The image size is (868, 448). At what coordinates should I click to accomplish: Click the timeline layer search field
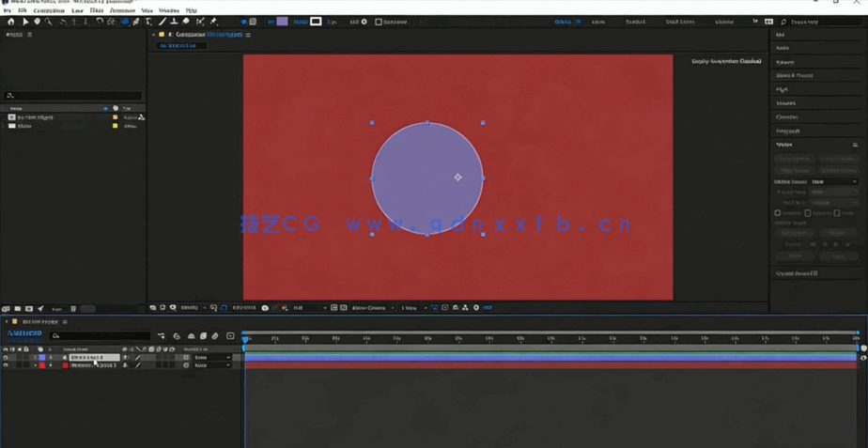point(103,335)
